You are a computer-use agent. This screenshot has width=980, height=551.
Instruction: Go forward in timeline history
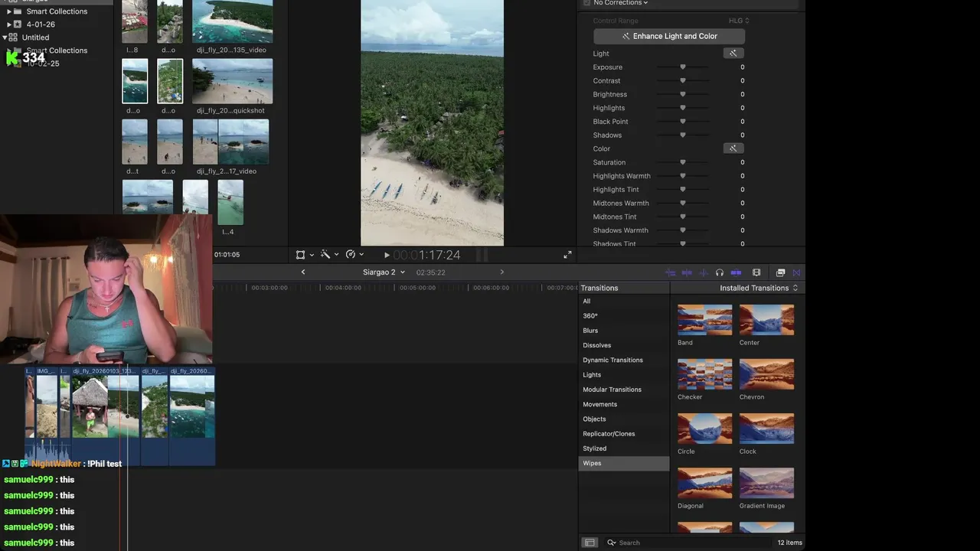click(501, 272)
